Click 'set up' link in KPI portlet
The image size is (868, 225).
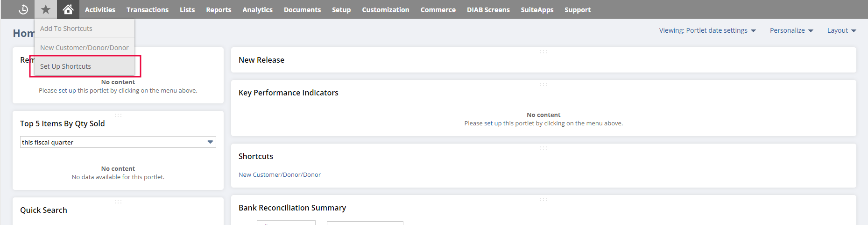[x=493, y=123]
